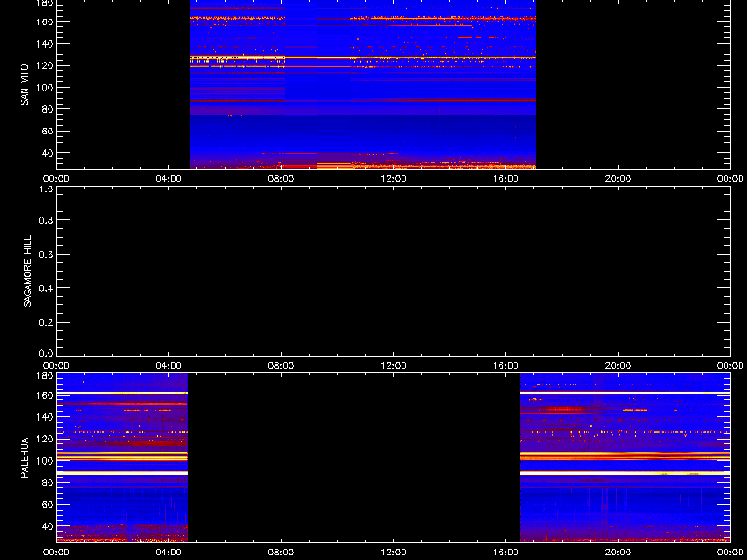
Task: Select the 120 tick label on Palehua axis
Action: (45, 439)
